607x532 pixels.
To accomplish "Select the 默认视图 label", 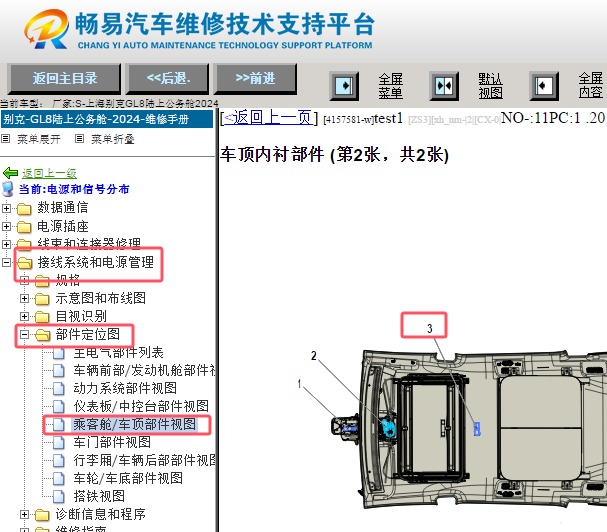I will click(x=490, y=86).
